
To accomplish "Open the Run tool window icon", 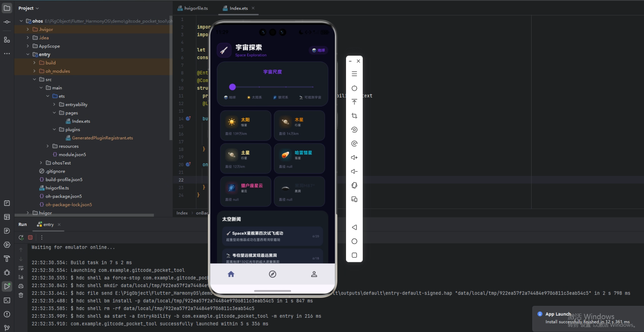I will 7,286.
